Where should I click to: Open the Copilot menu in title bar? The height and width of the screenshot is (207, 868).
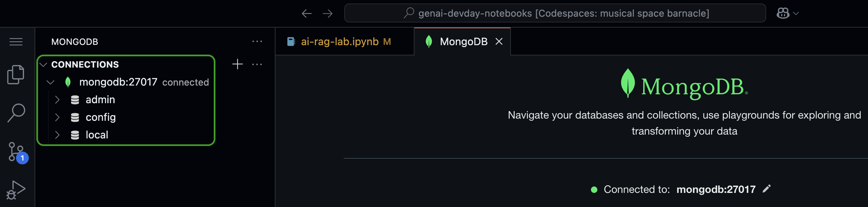click(x=787, y=13)
